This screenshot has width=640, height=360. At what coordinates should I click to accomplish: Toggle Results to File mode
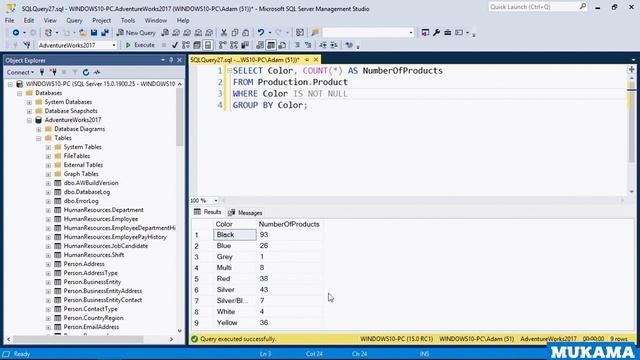pyautogui.click(x=282, y=45)
